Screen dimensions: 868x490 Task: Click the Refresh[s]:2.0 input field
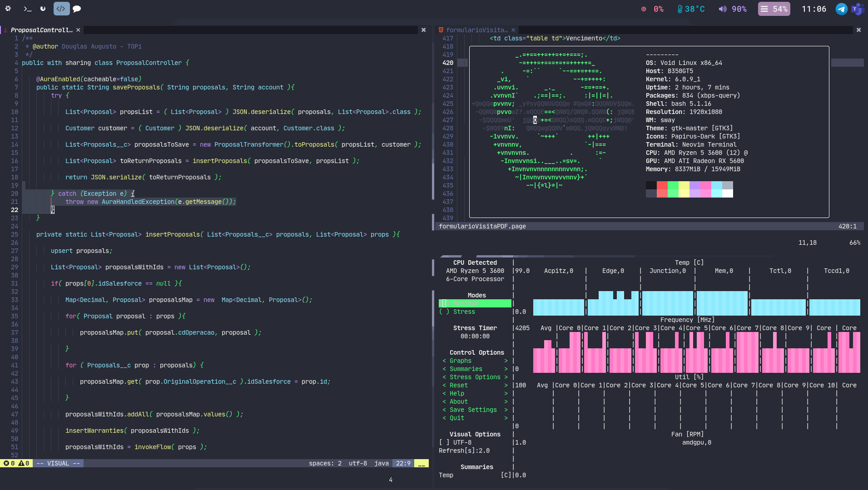pyautogui.click(x=464, y=450)
